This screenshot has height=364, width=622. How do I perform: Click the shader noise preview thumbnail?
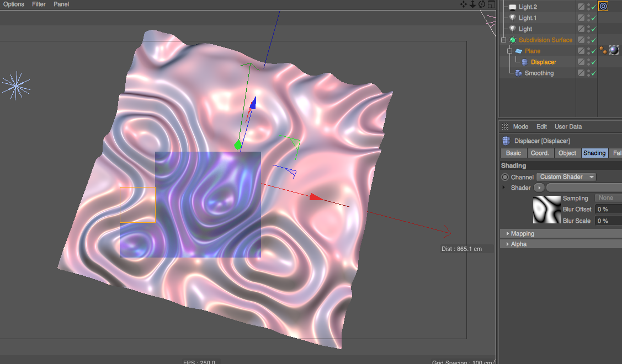pos(546,210)
